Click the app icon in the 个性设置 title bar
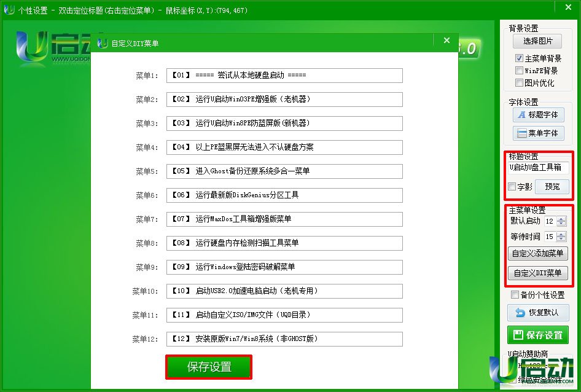 pos(9,10)
